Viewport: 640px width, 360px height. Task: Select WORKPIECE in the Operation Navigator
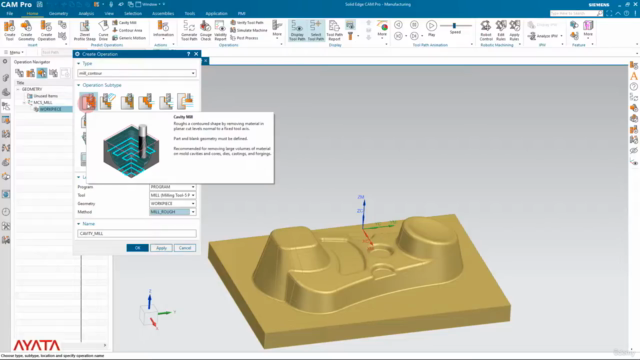pyautogui.click(x=51, y=109)
